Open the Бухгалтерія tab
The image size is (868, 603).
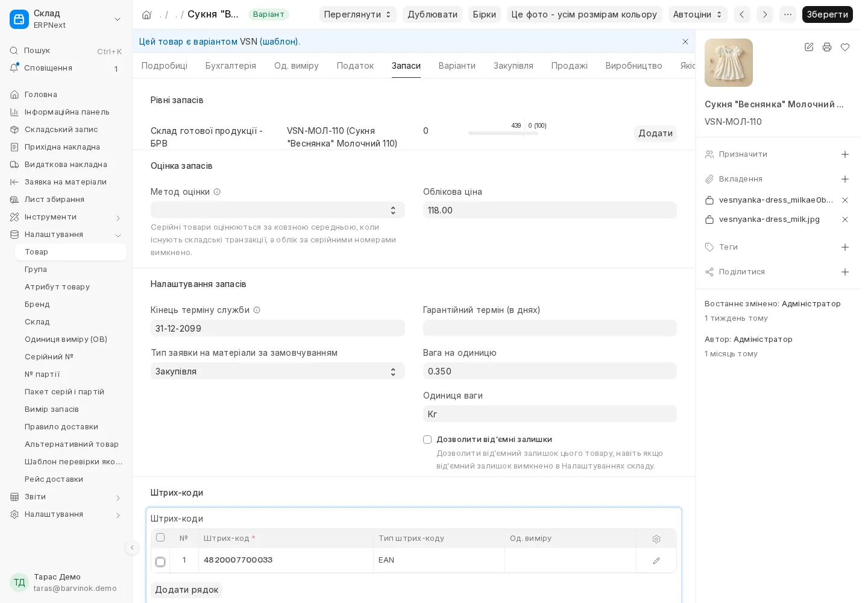tap(231, 66)
